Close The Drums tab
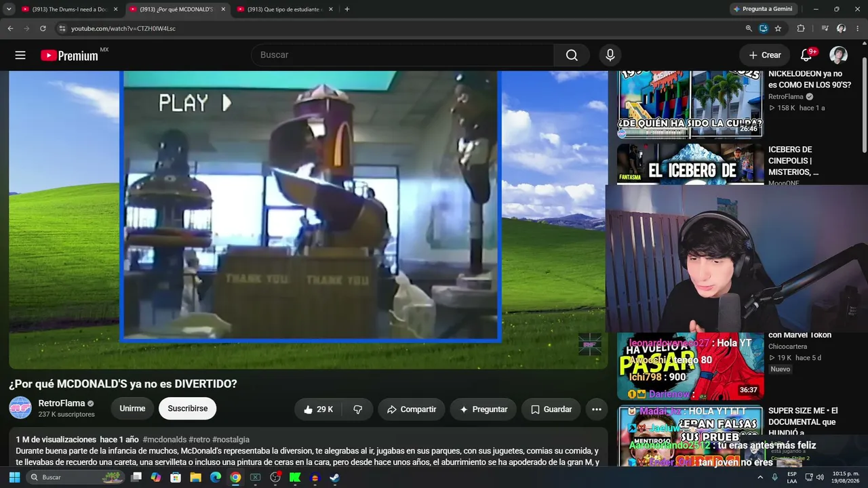868x488 pixels. click(x=115, y=9)
